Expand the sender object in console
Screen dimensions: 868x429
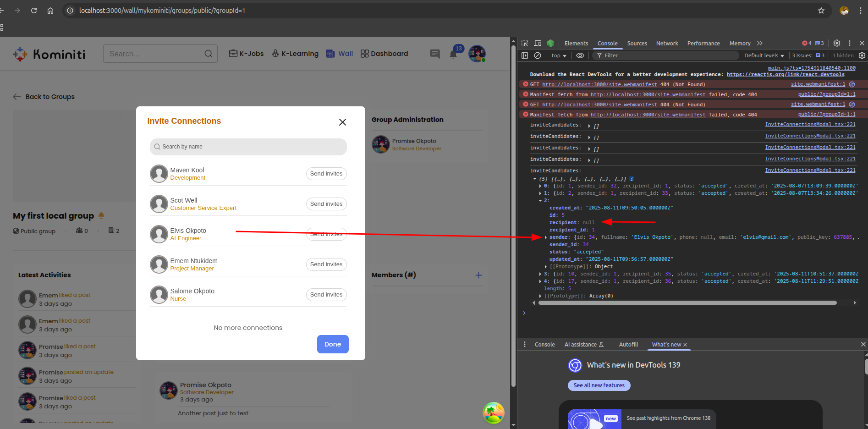pos(545,237)
